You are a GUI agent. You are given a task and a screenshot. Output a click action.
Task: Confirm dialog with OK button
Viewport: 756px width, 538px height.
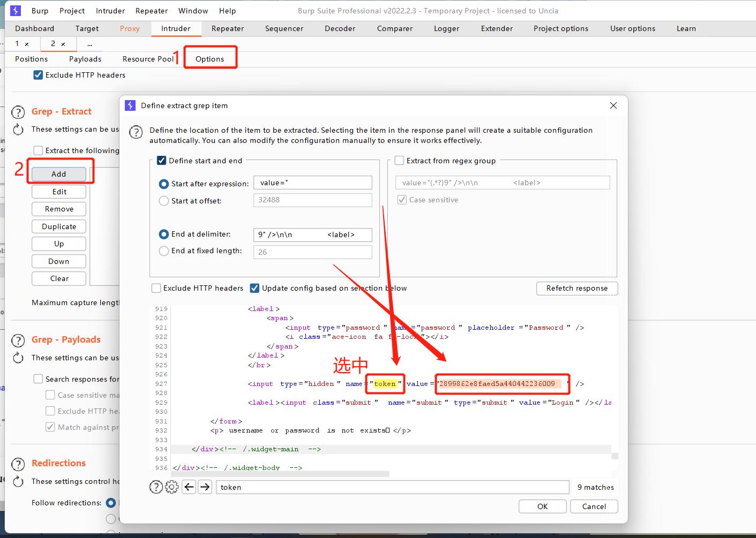(x=542, y=506)
